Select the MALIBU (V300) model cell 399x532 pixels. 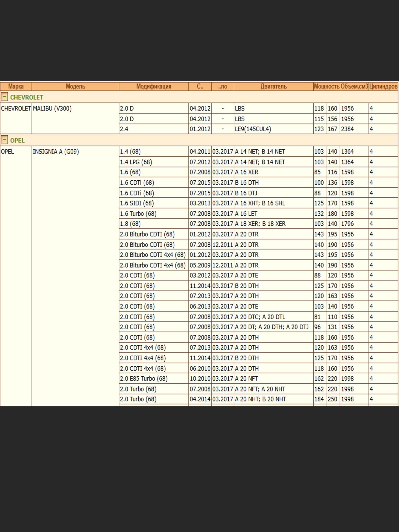pos(52,109)
